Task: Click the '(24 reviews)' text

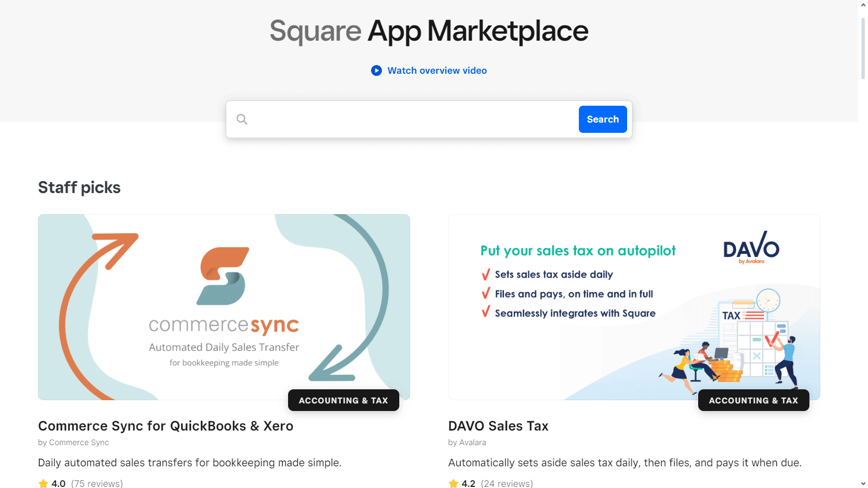Action: pyautogui.click(x=507, y=484)
